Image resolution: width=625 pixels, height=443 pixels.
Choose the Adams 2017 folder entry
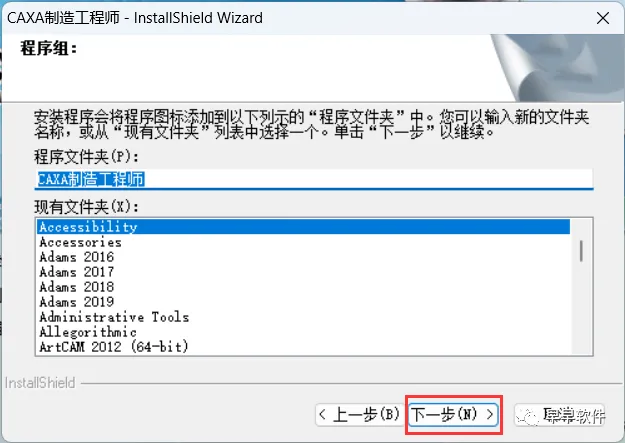point(304,272)
